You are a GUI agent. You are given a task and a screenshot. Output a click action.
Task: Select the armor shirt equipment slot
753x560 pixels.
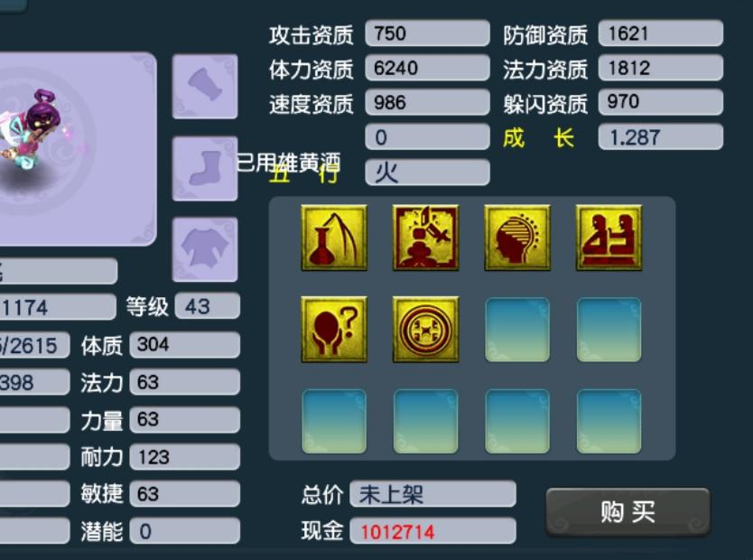[x=205, y=249]
